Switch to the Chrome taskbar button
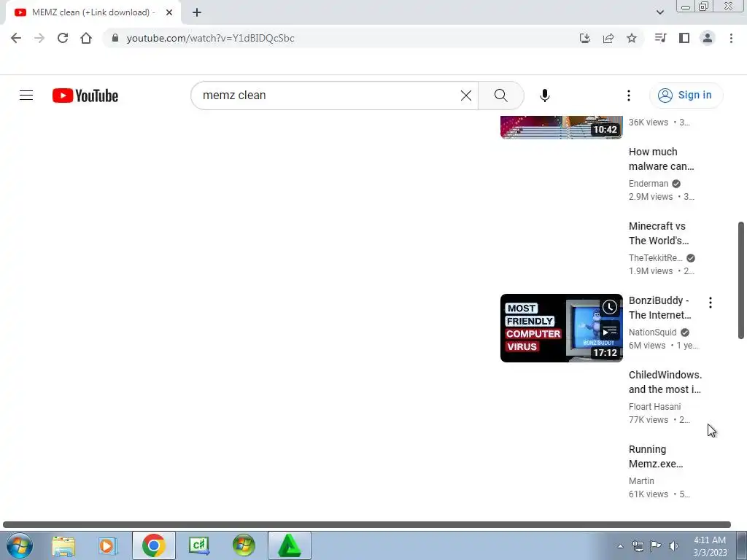The height and width of the screenshot is (560, 747). [153, 545]
